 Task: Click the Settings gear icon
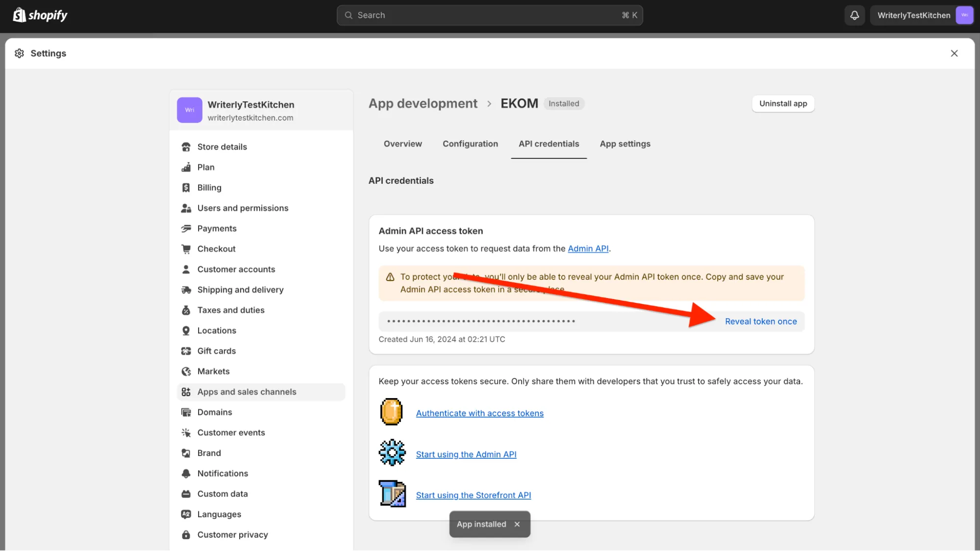click(x=20, y=53)
